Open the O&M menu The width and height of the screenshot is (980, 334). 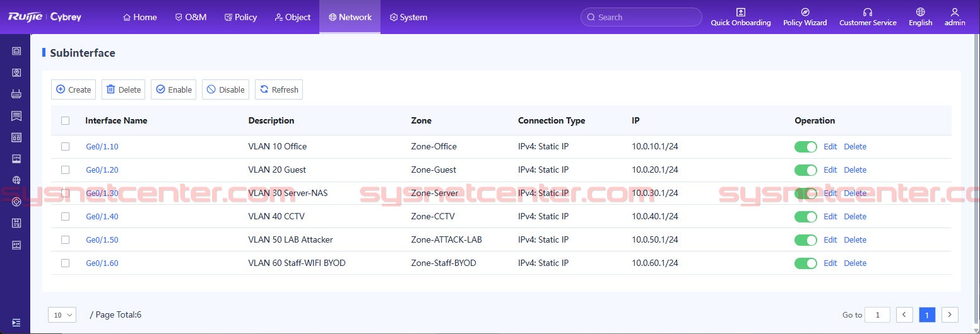pyautogui.click(x=191, y=17)
